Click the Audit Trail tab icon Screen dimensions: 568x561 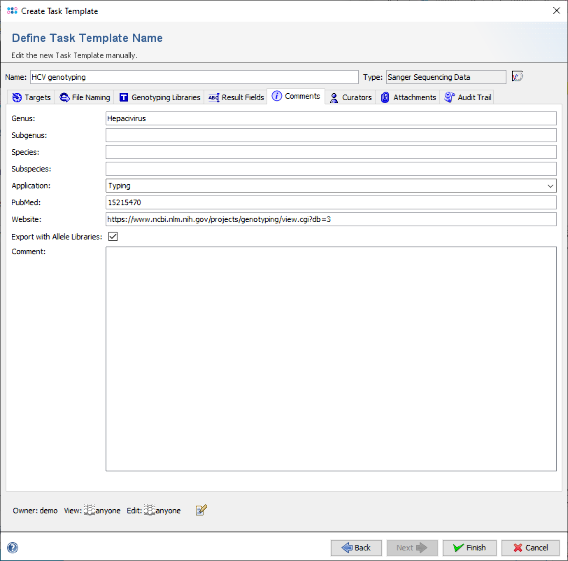449,97
